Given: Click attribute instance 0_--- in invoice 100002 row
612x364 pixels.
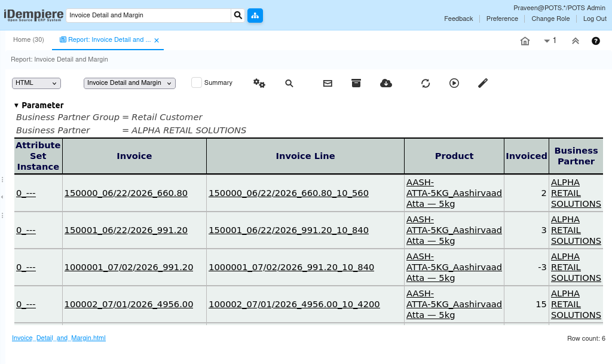Looking at the screenshot, I should coord(26,304).
